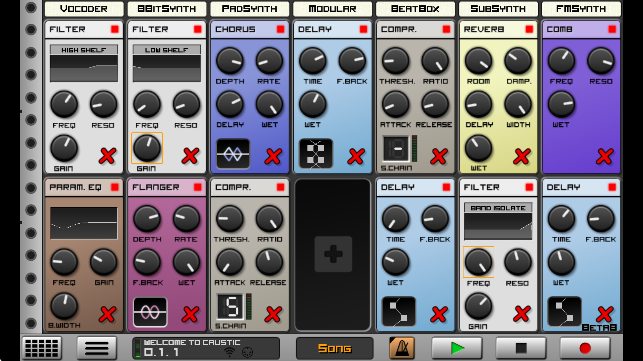Click BeatBox top Compressor Thresh. knob
Viewport: 643px width, 361px height.
(395, 61)
